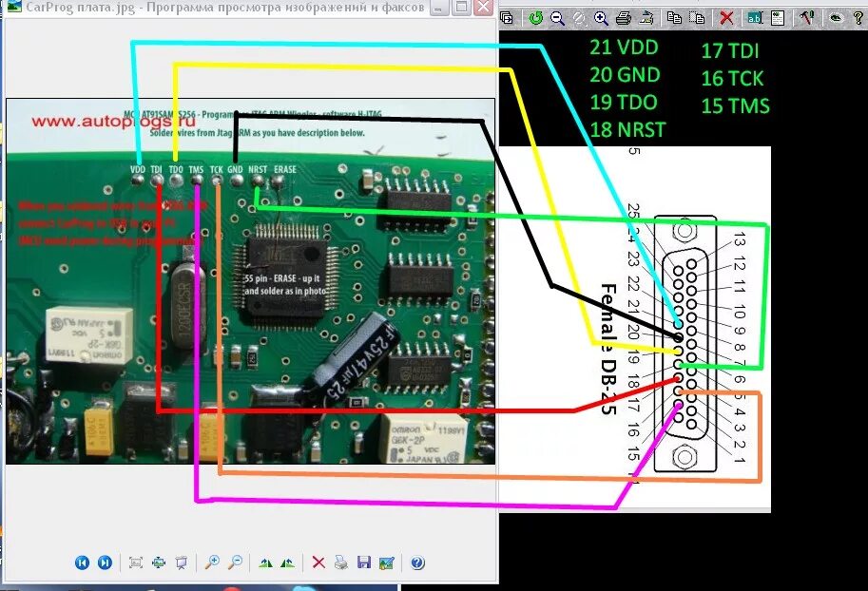The width and height of the screenshot is (868, 591).
Task: Start the slide show
Action: (181, 562)
